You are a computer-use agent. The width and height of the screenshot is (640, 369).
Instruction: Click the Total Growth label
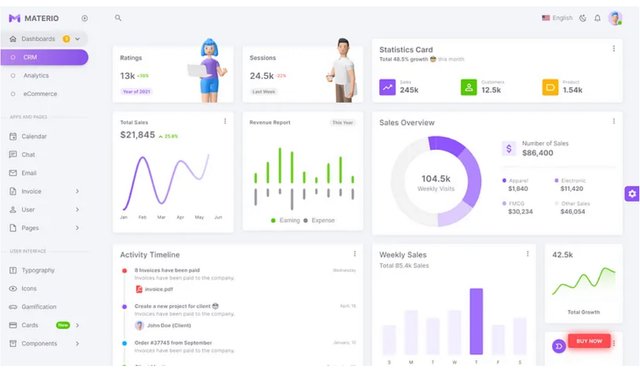tap(583, 312)
